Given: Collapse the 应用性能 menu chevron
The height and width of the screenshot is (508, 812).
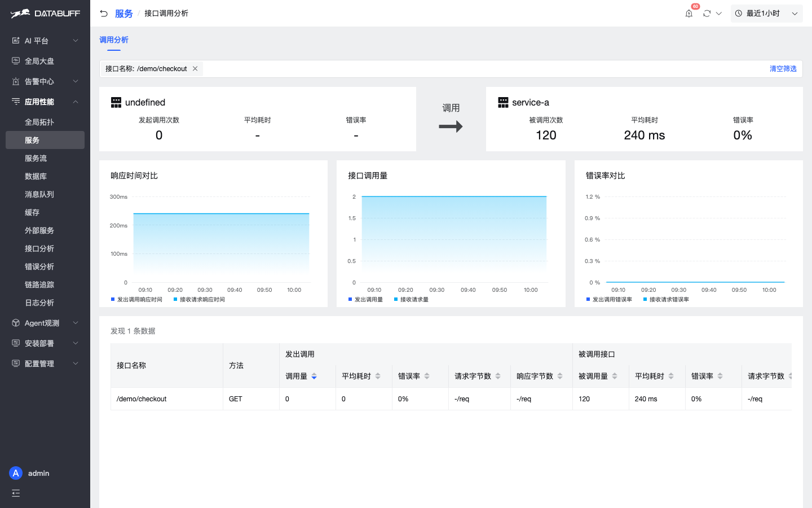Looking at the screenshot, I should (x=76, y=102).
